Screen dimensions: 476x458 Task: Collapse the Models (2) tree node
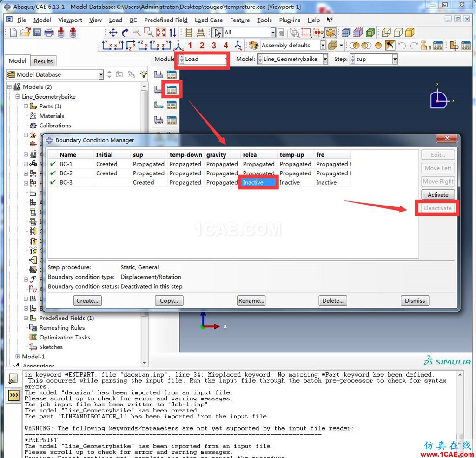pyautogui.click(x=9, y=87)
